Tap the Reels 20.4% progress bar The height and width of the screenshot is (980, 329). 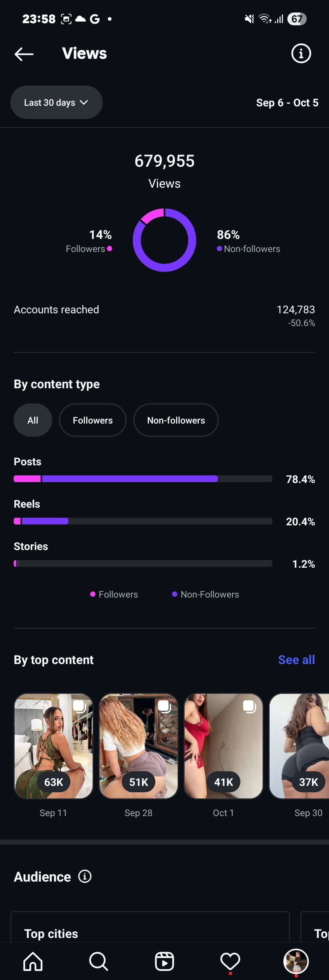[143, 521]
